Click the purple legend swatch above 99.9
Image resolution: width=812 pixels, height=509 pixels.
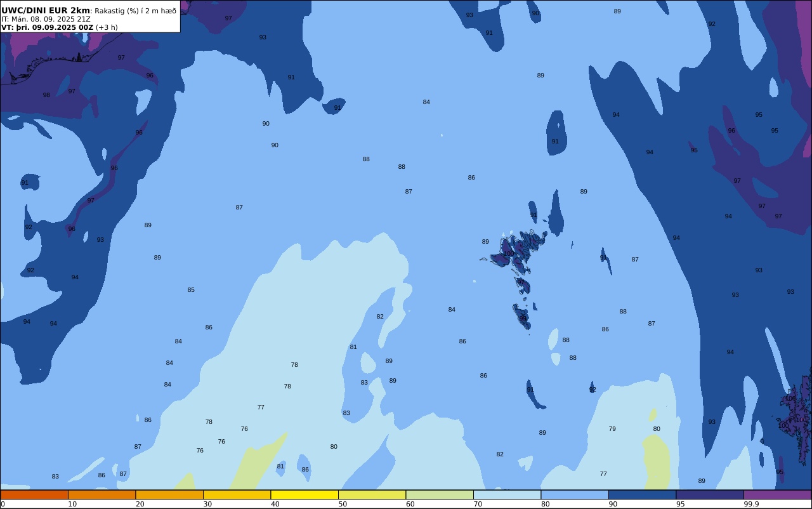pos(777,494)
